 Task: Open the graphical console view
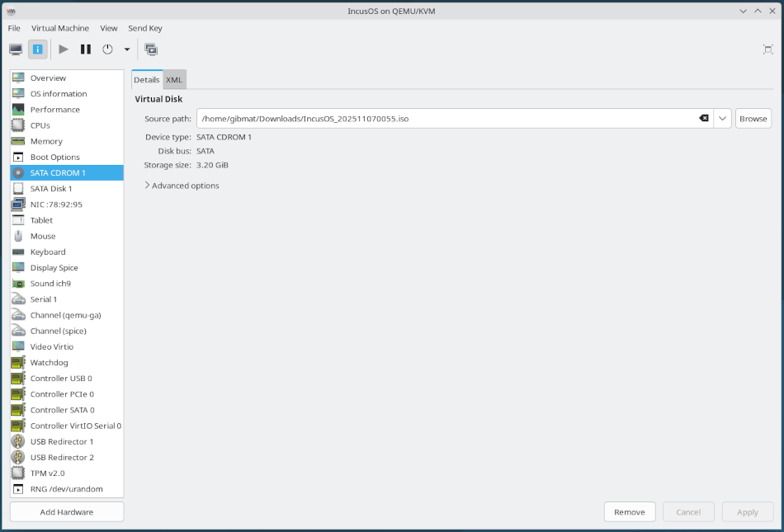click(x=15, y=49)
